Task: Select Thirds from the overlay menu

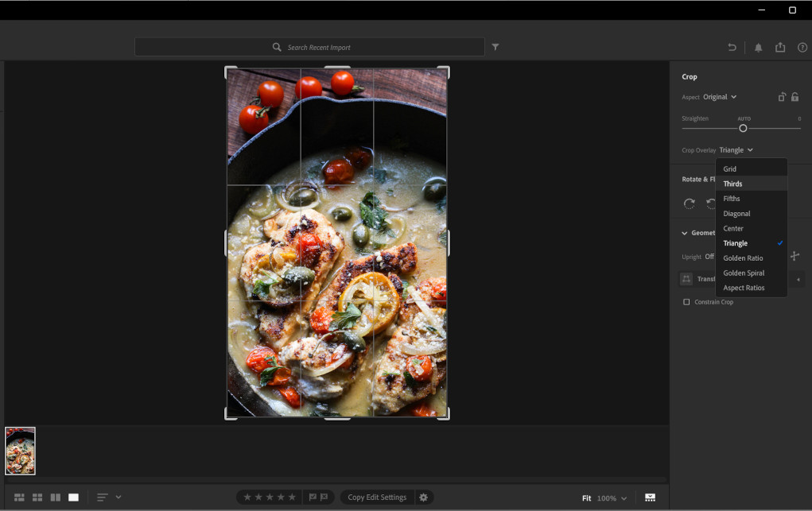Action: pos(732,184)
